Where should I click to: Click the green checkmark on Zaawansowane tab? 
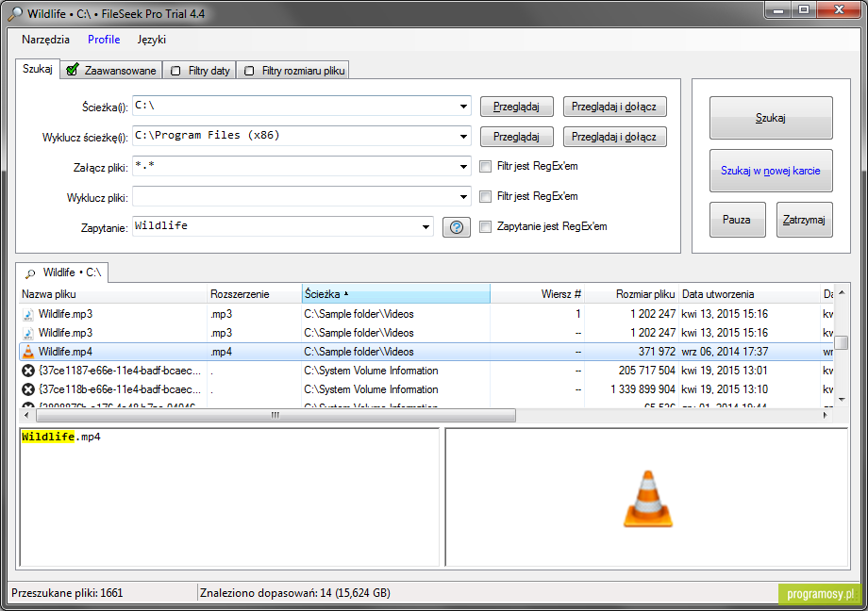click(x=73, y=70)
